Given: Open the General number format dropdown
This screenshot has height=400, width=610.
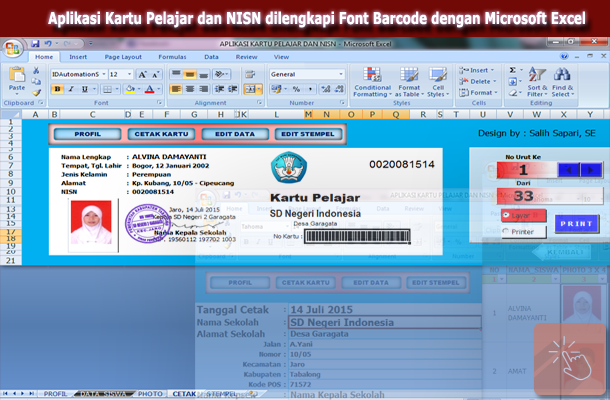Looking at the screenshot, I should [341, 74].
